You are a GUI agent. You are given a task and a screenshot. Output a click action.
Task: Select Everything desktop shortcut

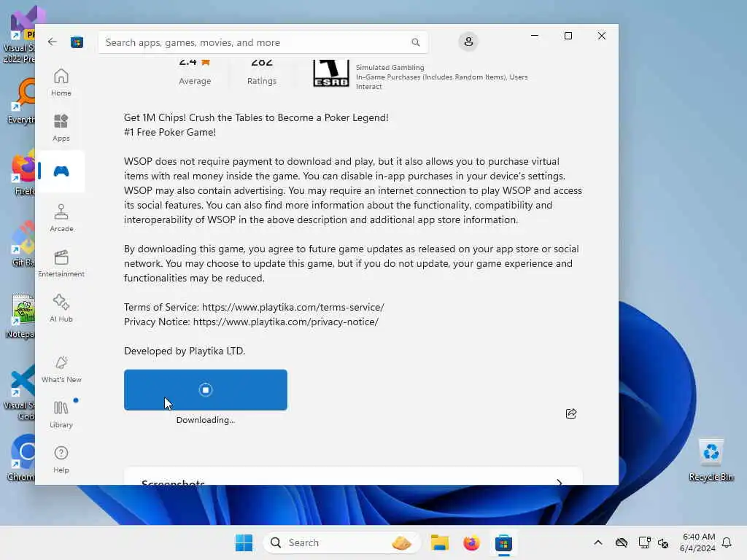point(21,101)
